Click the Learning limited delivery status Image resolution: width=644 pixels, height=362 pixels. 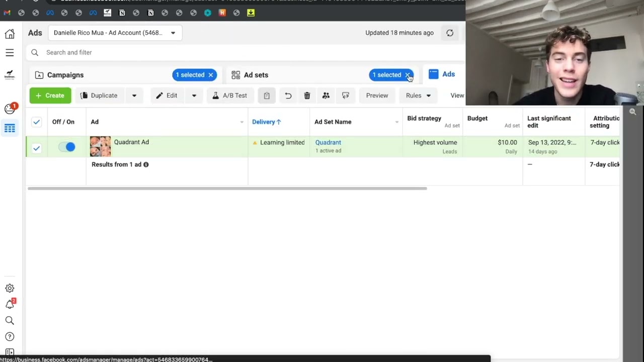click(282, 142)
